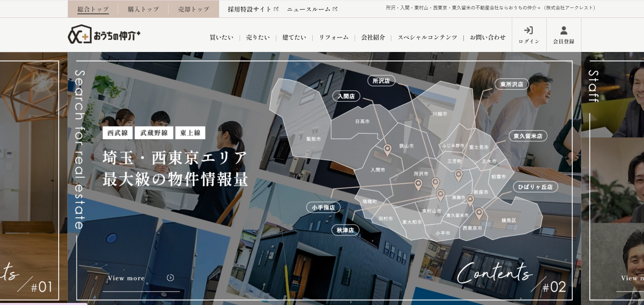Click the 秋津店 store label
The width and height of the screenshot is (644, 305).
[345, 230]
